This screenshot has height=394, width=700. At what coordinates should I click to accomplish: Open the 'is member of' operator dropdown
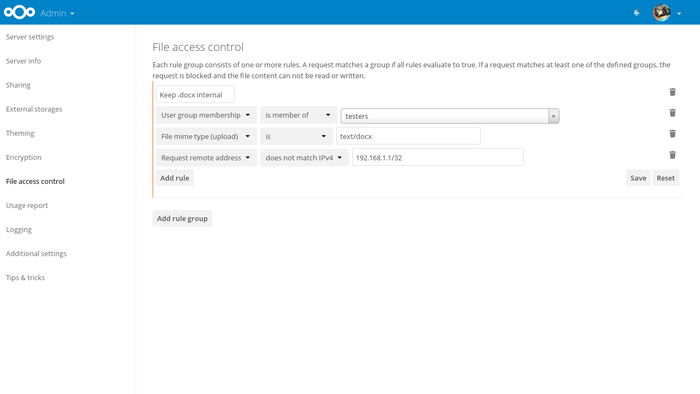(298, 115)
